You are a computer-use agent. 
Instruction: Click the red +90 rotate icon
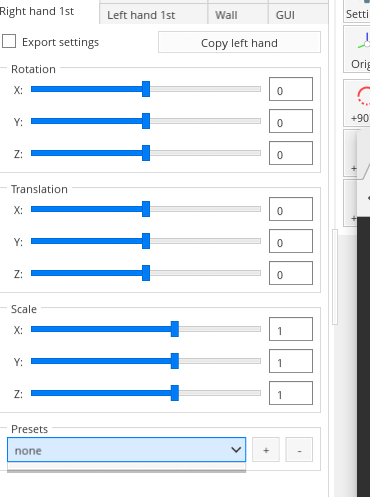pos(364,96)
